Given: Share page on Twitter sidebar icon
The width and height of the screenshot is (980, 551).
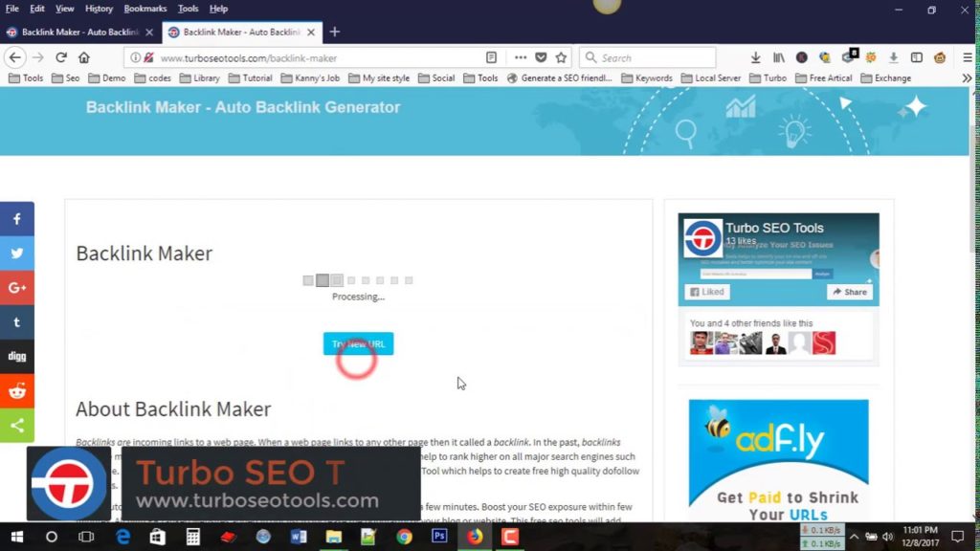Looking at the screenshot, I should [x=17, y=253].
